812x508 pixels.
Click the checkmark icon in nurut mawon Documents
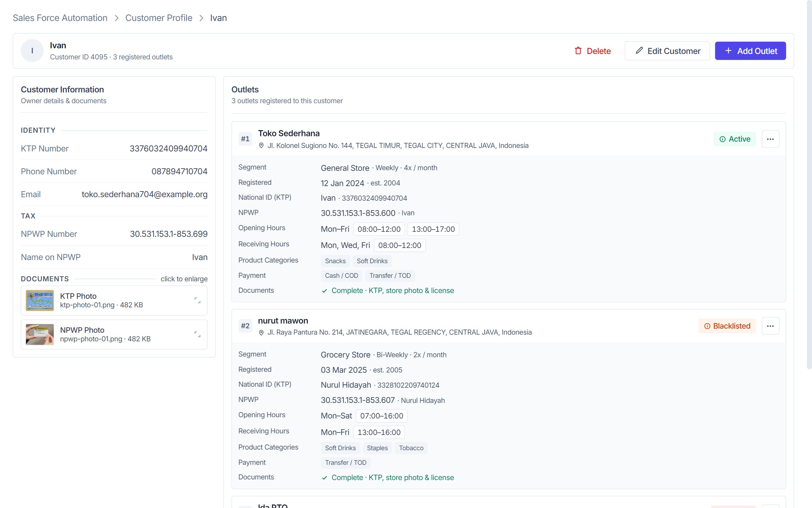(324, 478)
